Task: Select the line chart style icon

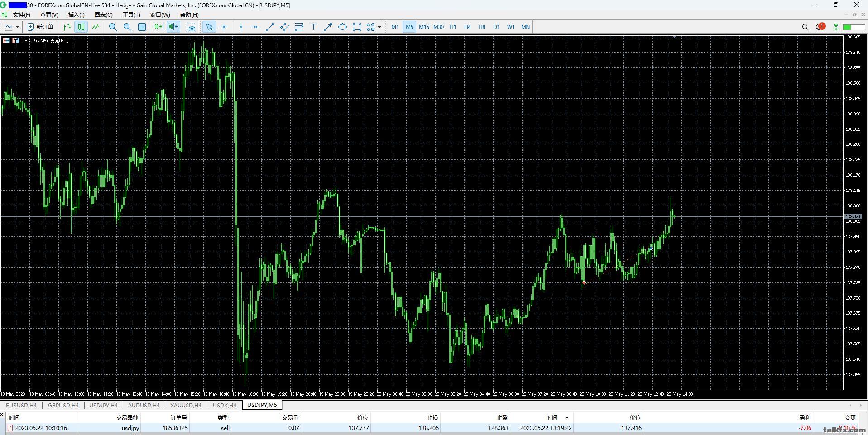Action: pyautogui.click(x=96, y=27)
